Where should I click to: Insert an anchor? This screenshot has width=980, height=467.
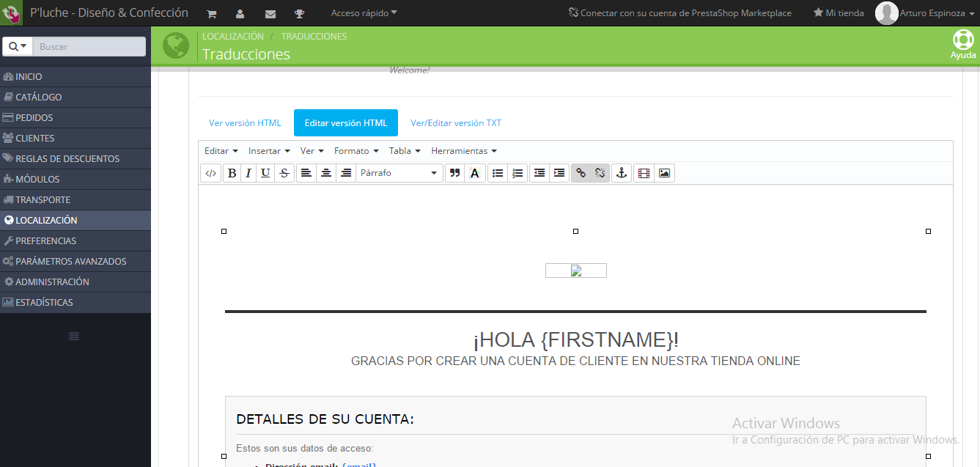click(x=622, y=173)
